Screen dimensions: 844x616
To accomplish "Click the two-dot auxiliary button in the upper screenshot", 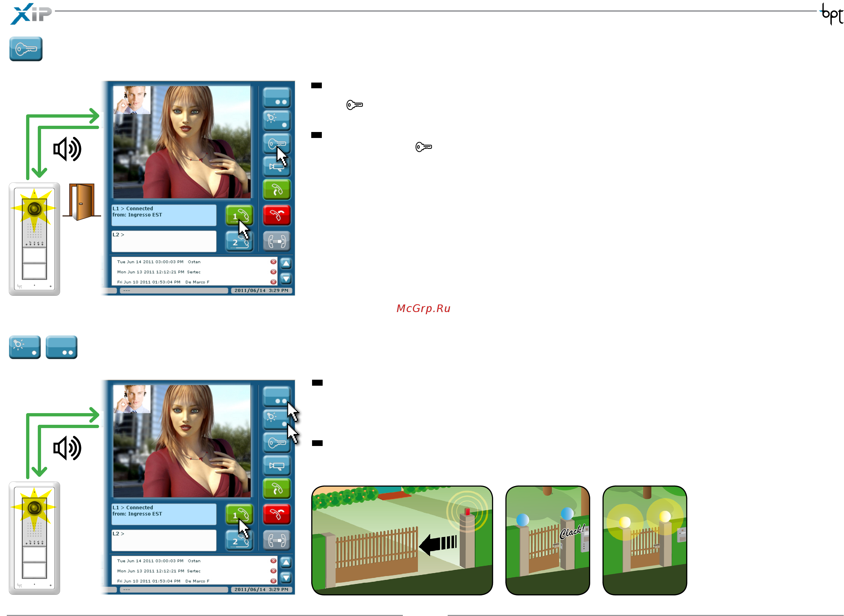I will (276, 97).
